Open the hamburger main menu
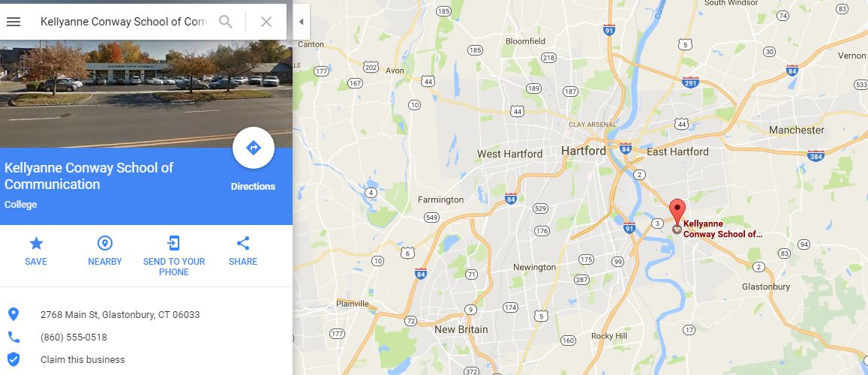 (14, 22)
